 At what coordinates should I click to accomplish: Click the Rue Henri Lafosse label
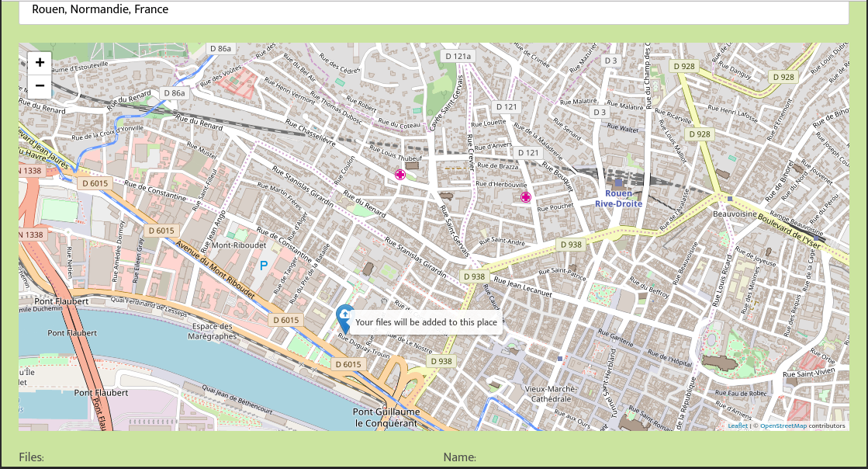[731, 113]
